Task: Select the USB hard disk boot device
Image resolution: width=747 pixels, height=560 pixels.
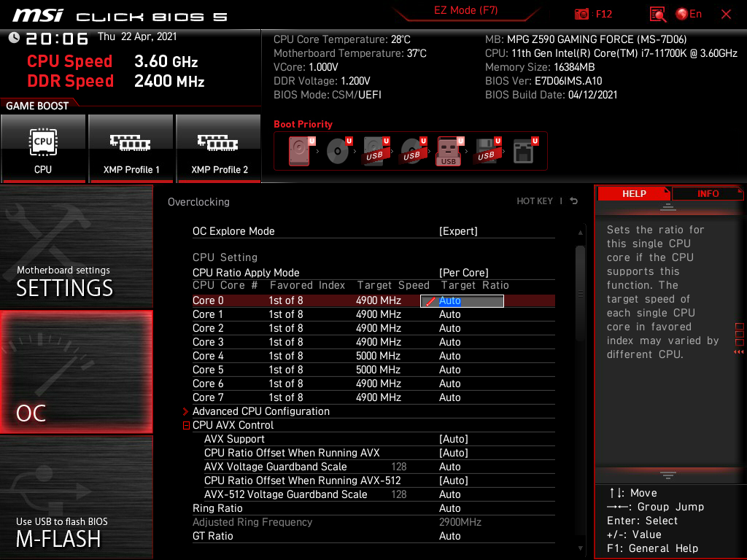Action: 376,152
